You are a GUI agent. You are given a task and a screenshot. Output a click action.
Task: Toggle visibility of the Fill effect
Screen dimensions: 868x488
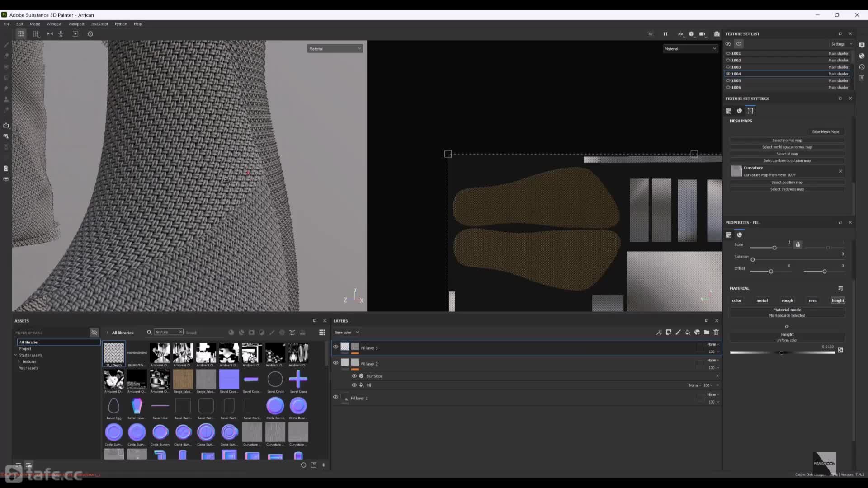tap(354, 385)
